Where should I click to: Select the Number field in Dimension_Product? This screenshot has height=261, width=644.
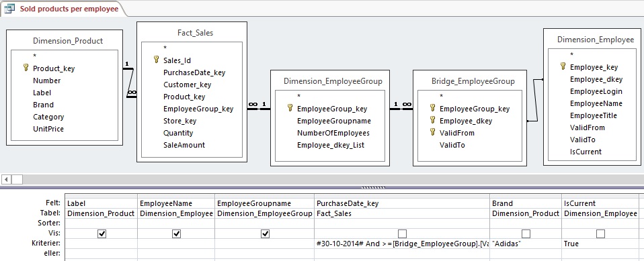tap(47, 81)
